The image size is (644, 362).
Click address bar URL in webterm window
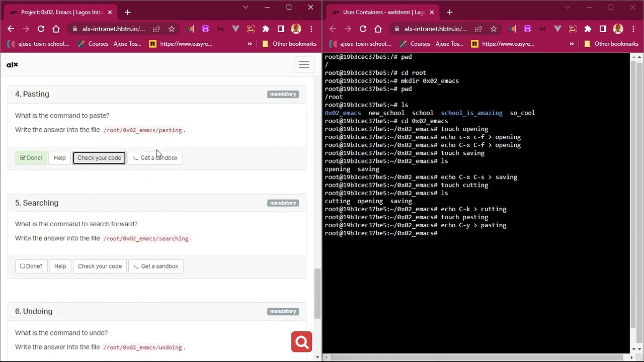436,29
